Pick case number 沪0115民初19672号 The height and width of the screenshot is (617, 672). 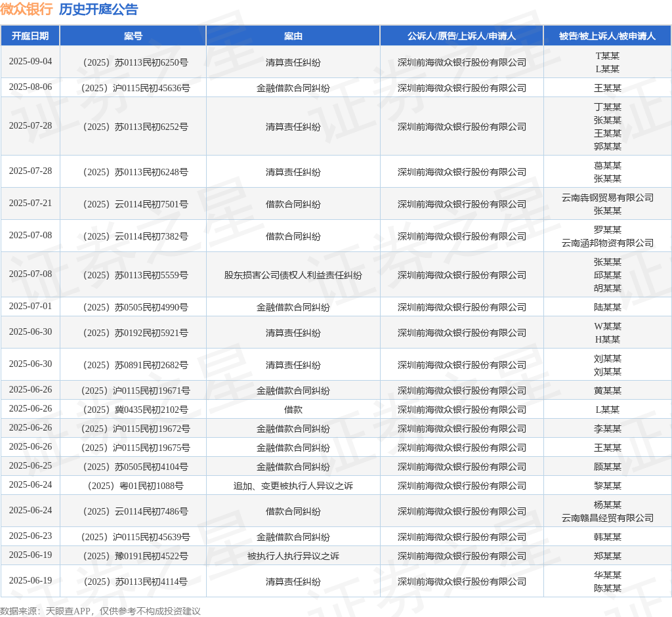tap(135, 429)
